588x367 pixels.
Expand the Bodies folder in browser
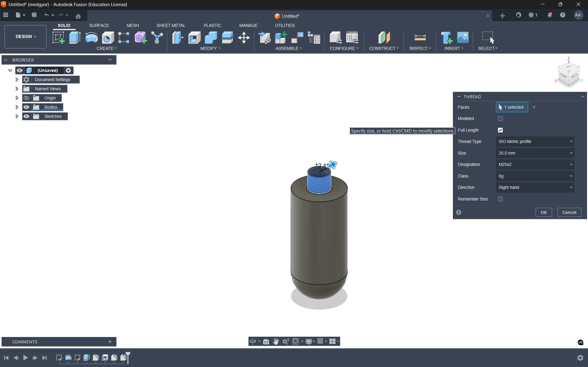point(17,107)
